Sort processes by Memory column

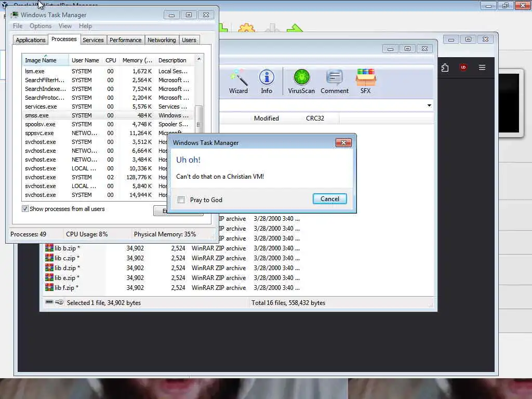137,60
